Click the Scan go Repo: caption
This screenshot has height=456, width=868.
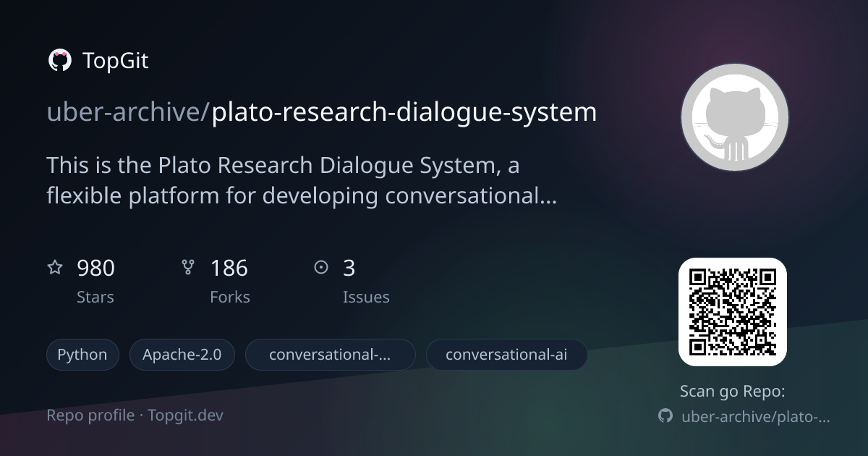(733, 392)
